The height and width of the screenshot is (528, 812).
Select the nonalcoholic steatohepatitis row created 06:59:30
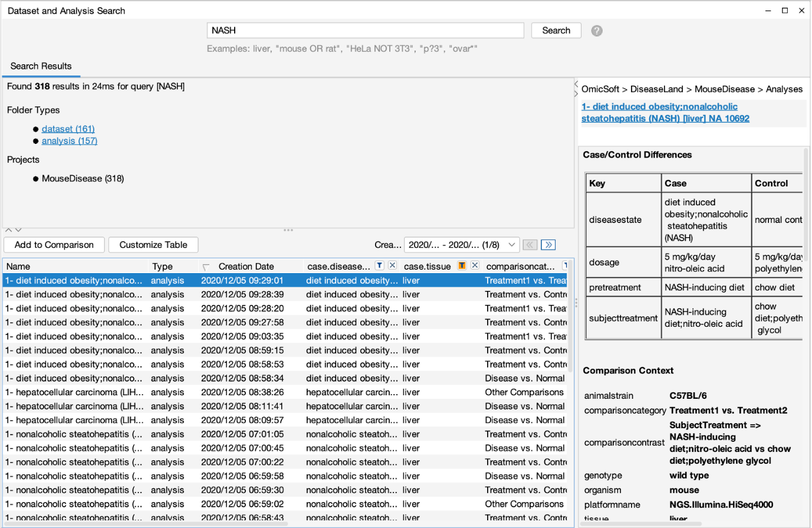[285, 490]
